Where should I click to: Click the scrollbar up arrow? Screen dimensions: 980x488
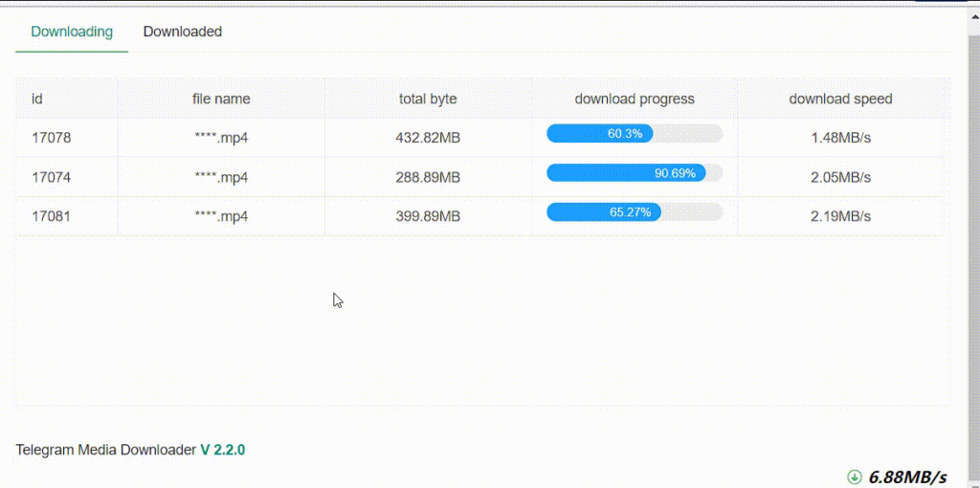click(x=973, y=18)
